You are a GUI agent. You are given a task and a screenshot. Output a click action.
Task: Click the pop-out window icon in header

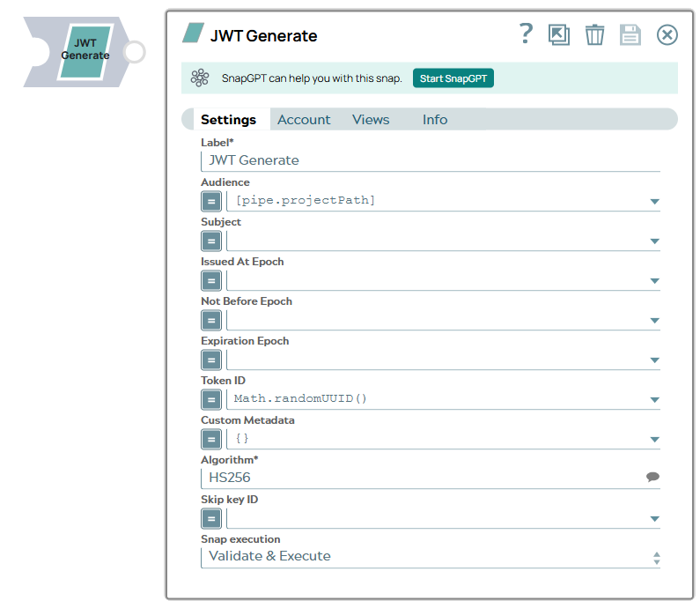[558, 34]
